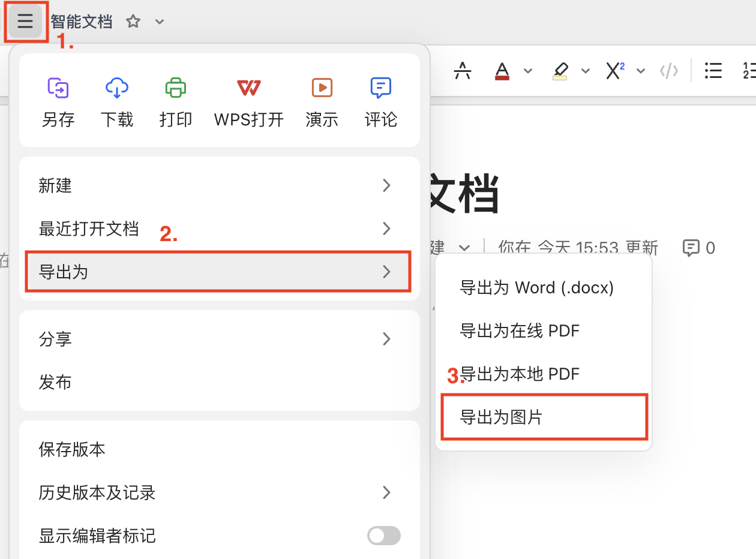Open the highlight color dropdown arrow
This screenshot has height=559, width=756.
[586, 71]
